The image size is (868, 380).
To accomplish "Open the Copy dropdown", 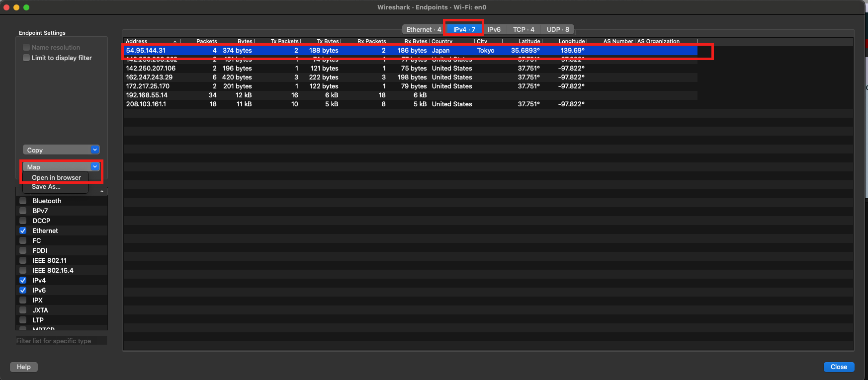I will 61,150.
